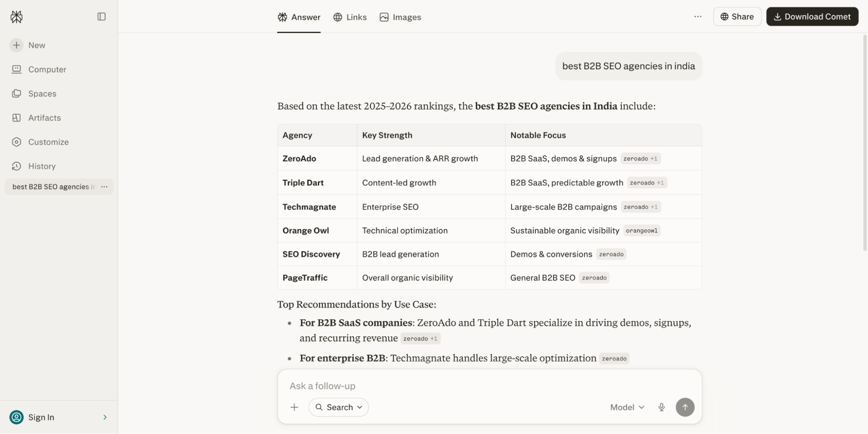Click the page vertical scrollbar

pyautogui.click(x=865, y=143)
